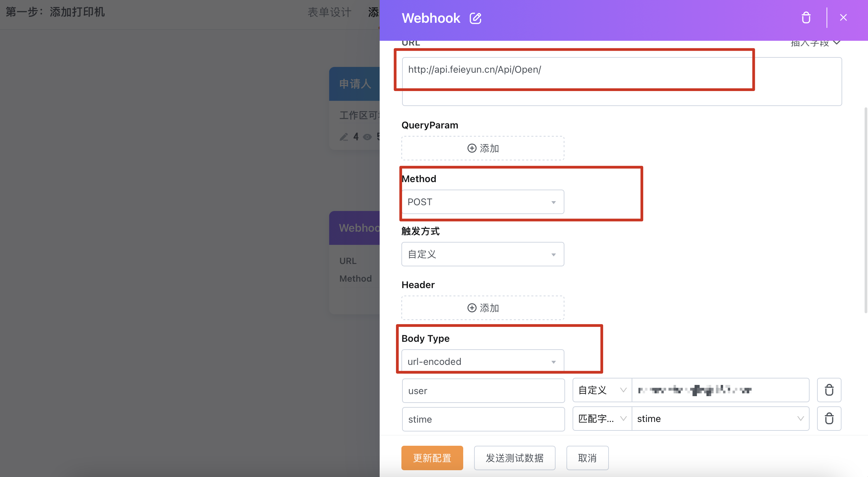Close the Webhook configuration panel

pyautogui.click(x=843, y=18)
